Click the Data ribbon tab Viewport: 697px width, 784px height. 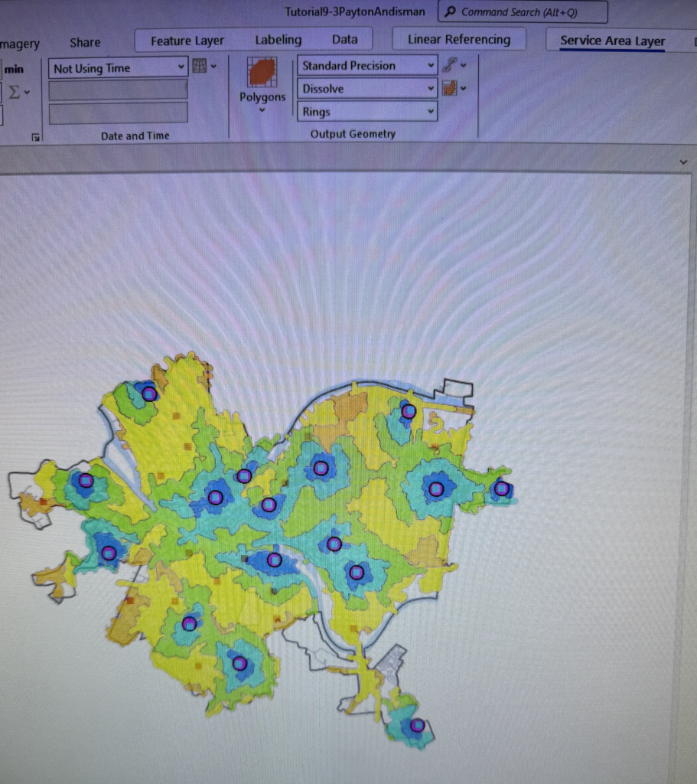click(x=345, y=39)
